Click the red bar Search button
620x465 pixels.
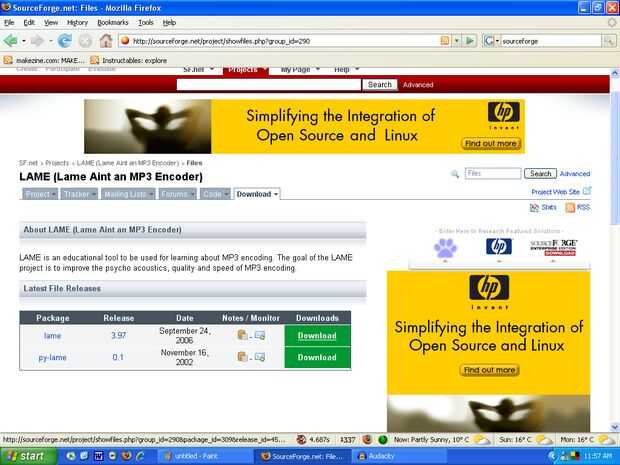click(x=380, y=85)
